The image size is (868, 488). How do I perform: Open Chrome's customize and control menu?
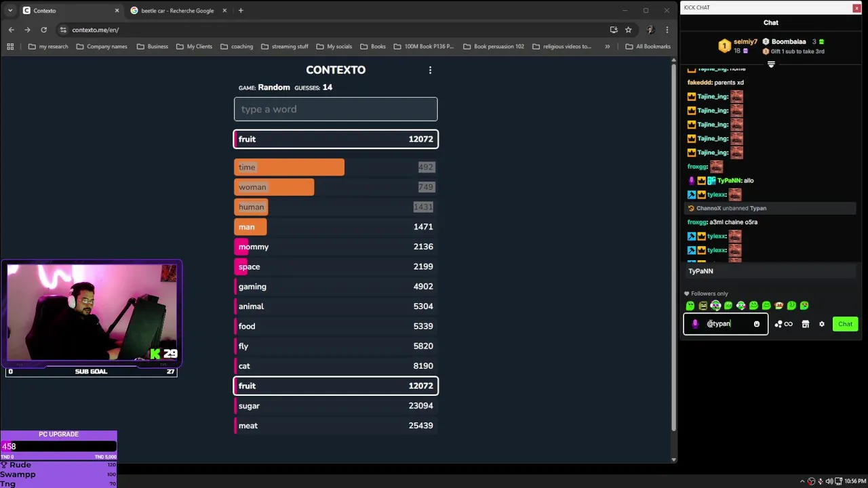coord(667,30)
